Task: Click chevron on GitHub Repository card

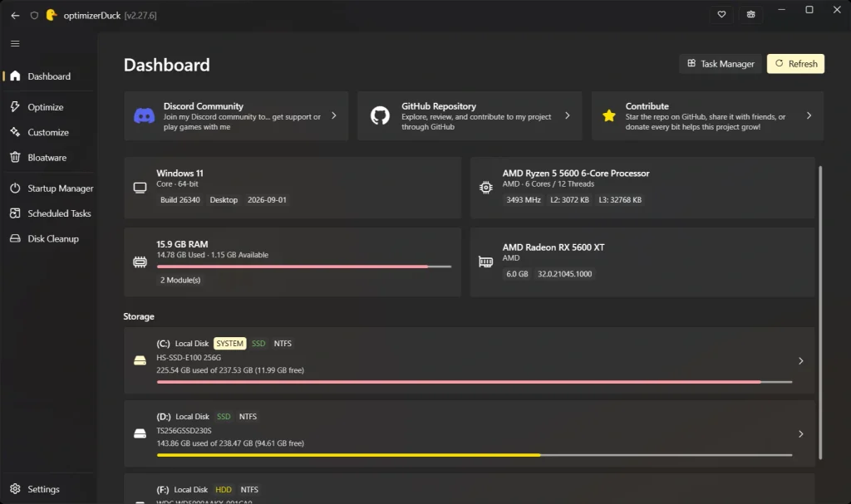Action: 567,115
